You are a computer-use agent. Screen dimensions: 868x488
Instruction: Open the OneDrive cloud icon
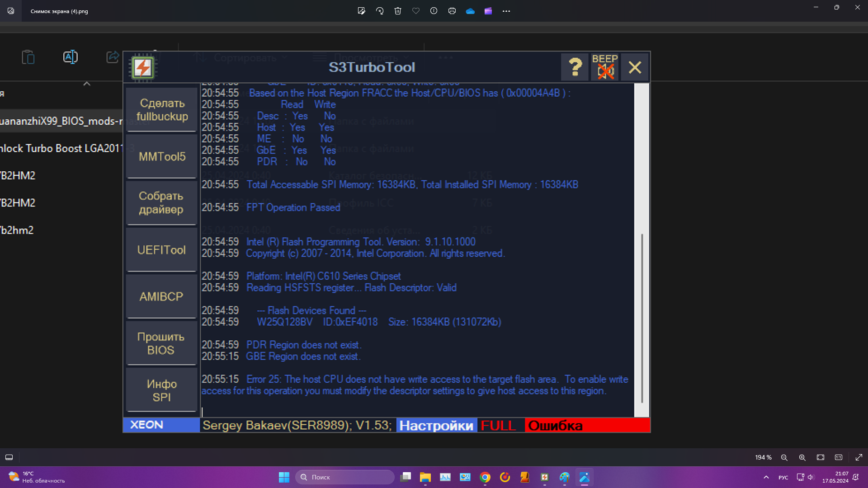[470, 11]
